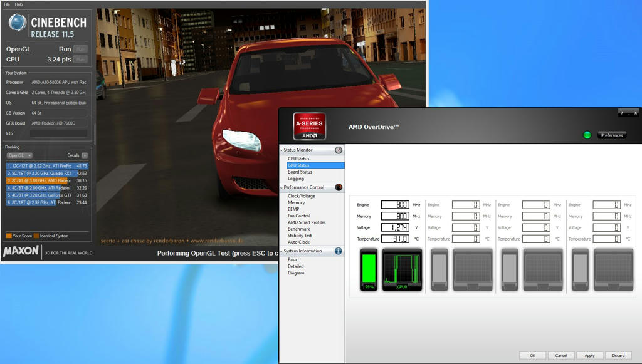Run the CPU benchmark in Cinebench
Screen dimensions: 642x364
[x=80, y=60]
